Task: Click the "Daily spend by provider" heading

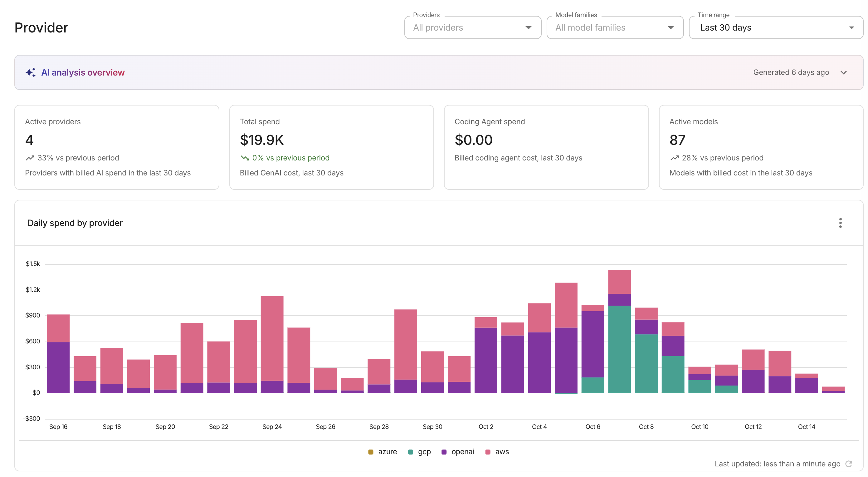Action: pyautogui.click(x=75, y=223)
